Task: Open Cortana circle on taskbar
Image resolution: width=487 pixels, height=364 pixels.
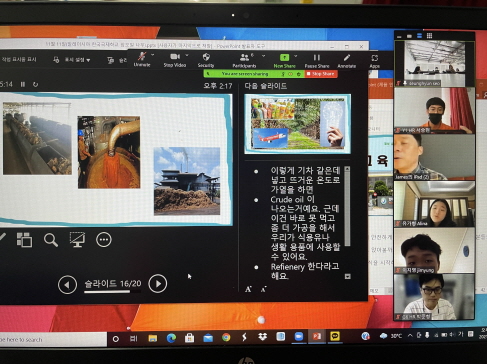Action: click(116, 339)
